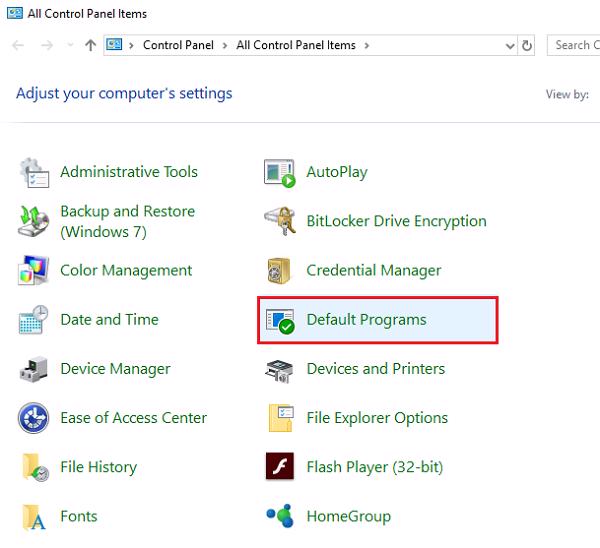600x548 pixels.
Task: Click the Flash Player icon
Action: (x=280, y=466)
